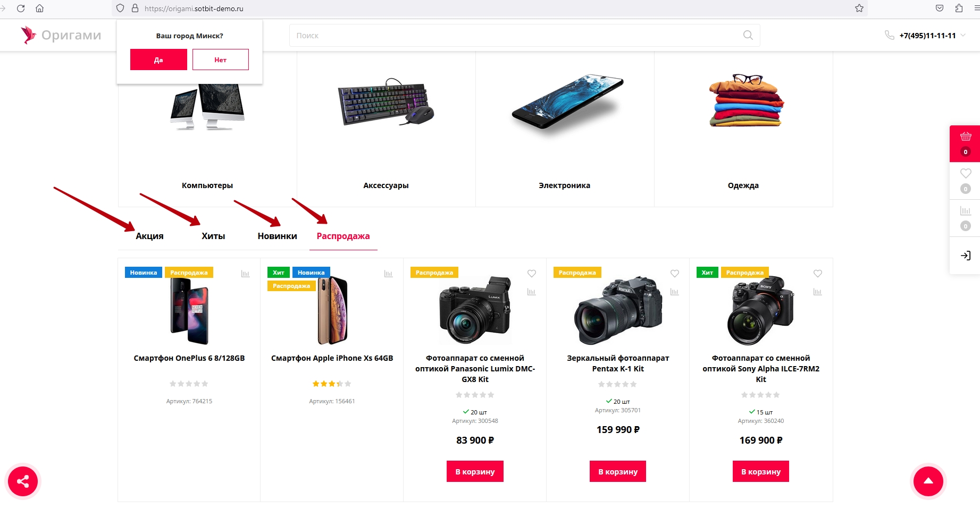
Task: Toggle the favorite heart on the Pentax K-1 Kit
Action: (x=674, y=274)
